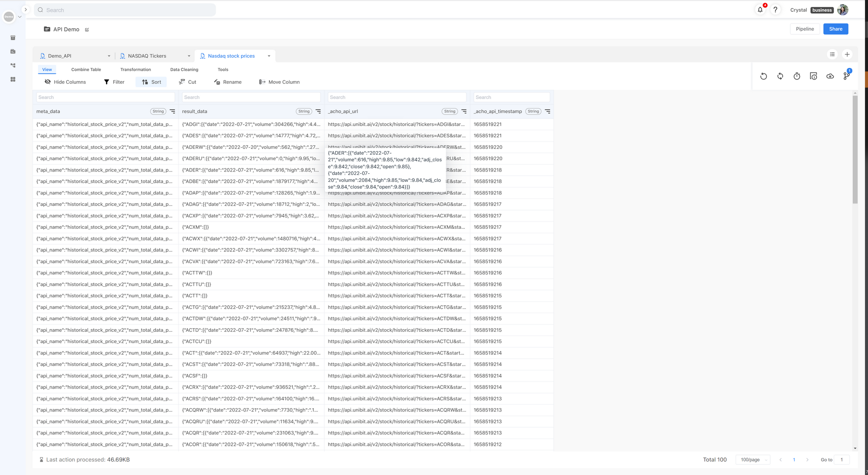Click the plus icon to add table
This screenshot has height=475, width=868.
point(847,54)
